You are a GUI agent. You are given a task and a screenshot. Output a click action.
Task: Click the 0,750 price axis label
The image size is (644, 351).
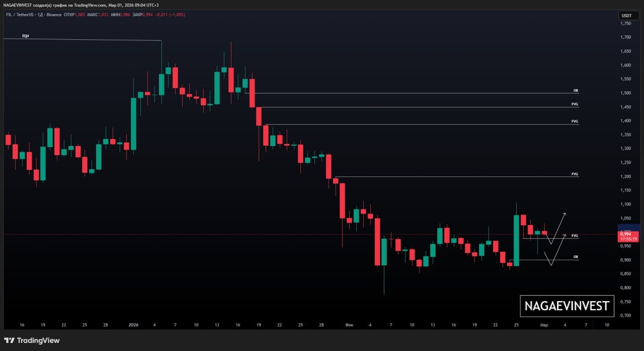626,302
